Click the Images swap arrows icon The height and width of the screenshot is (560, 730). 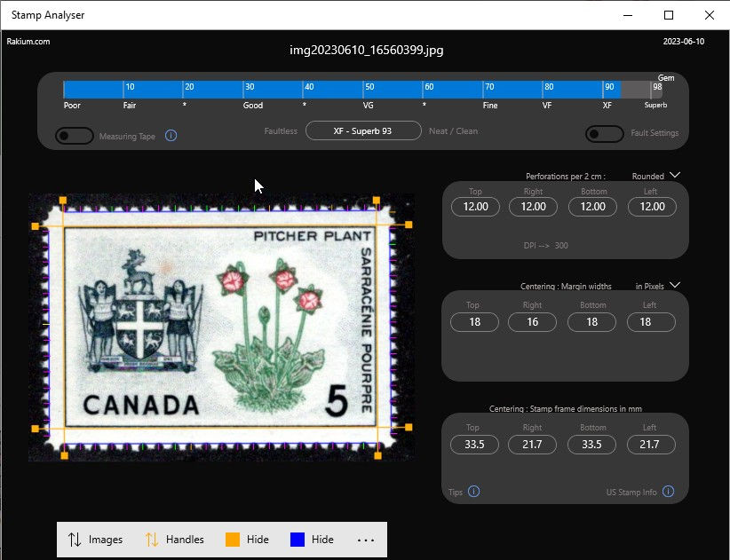75,540
